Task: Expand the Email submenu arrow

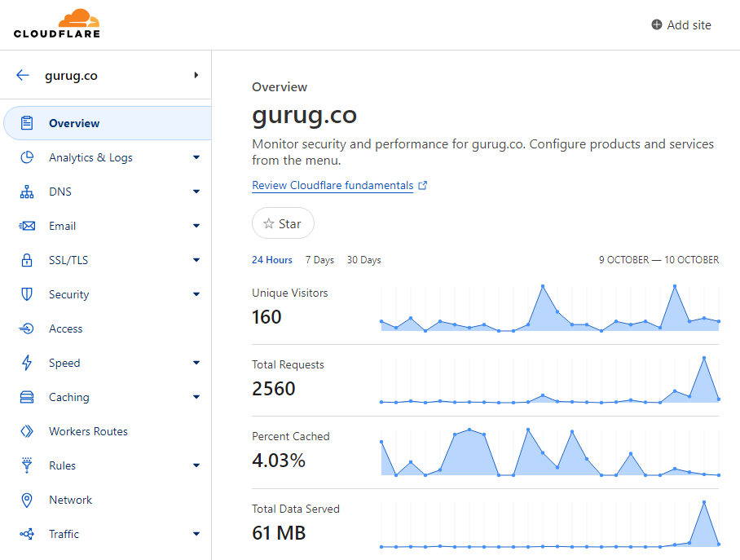Action: coord(196,226)
